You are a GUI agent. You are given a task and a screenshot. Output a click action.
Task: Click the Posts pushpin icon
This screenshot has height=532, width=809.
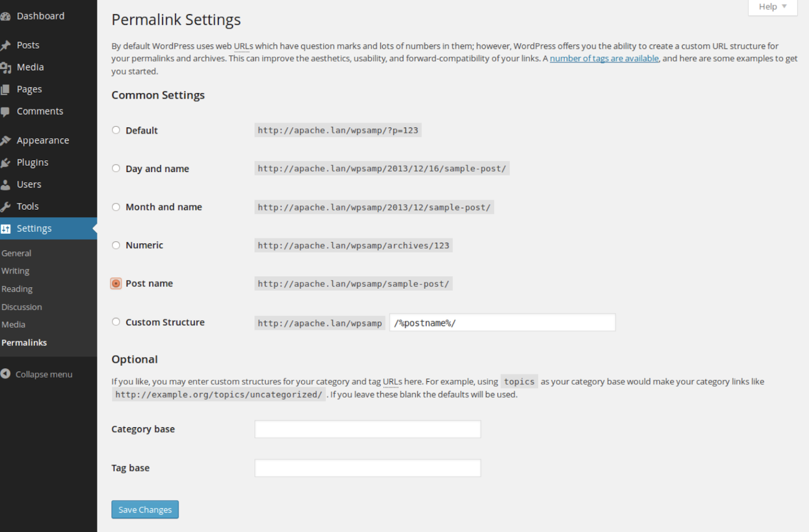[6, 46]
